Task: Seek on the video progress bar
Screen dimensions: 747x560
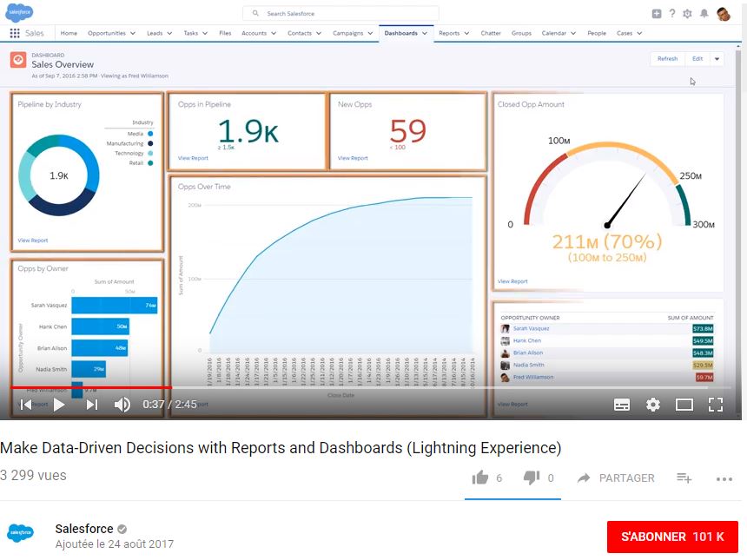Action: 371,387
